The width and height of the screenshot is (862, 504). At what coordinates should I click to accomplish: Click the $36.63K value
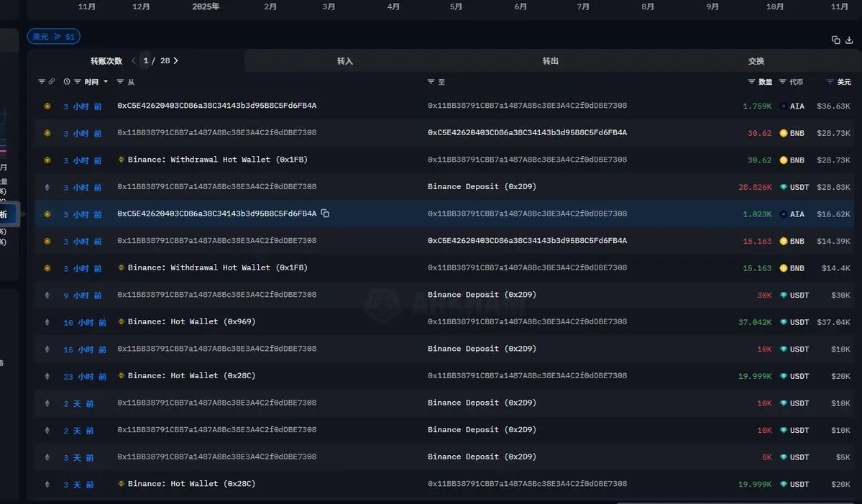pyautogui.click(x=833, y=106)
